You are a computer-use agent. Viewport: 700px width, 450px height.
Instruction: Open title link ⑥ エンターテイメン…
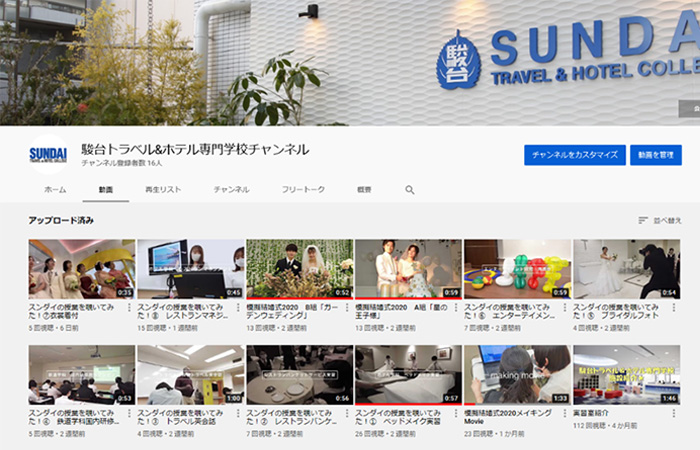point(509,311)
